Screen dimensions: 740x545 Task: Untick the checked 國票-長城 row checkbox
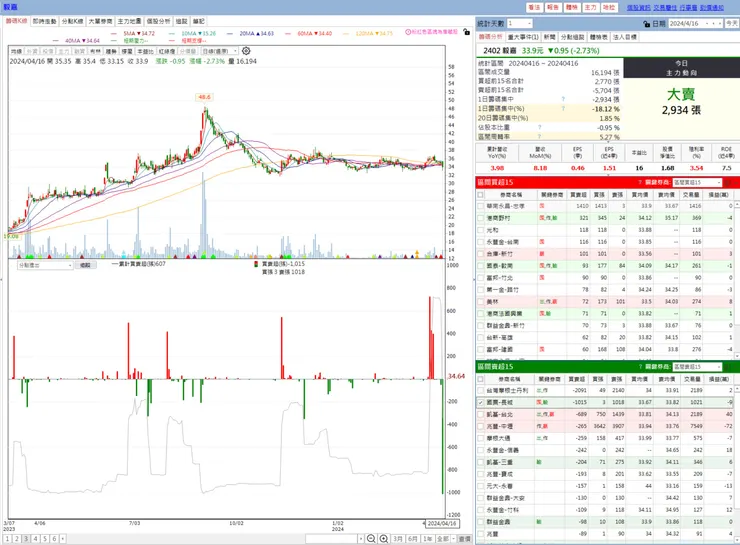pyautogui.click(x=480, y=402)
